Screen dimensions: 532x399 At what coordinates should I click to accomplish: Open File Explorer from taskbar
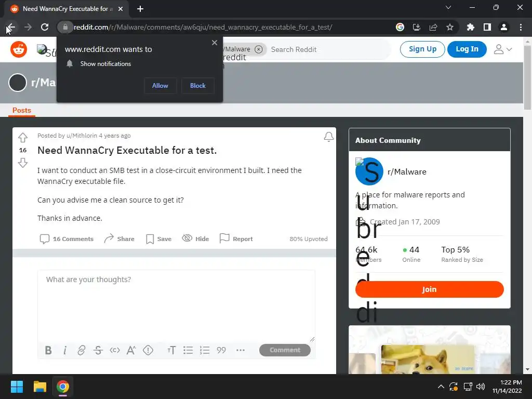click(39, 387)
